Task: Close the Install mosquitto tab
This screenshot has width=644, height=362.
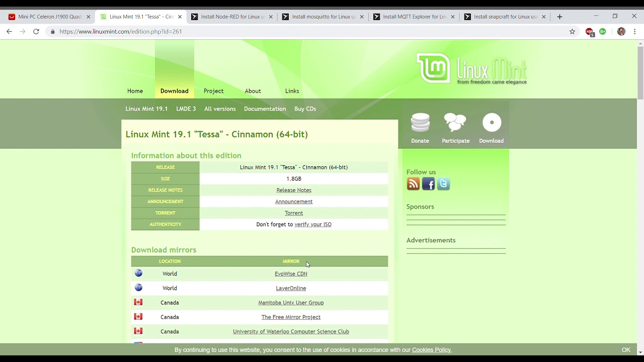Action: pos(362,17)
